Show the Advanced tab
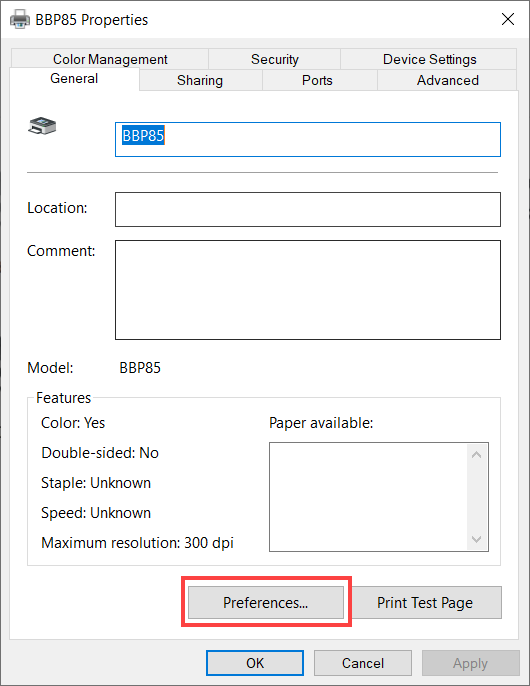This screenshot has width=530, height=686. click(448, 80)
